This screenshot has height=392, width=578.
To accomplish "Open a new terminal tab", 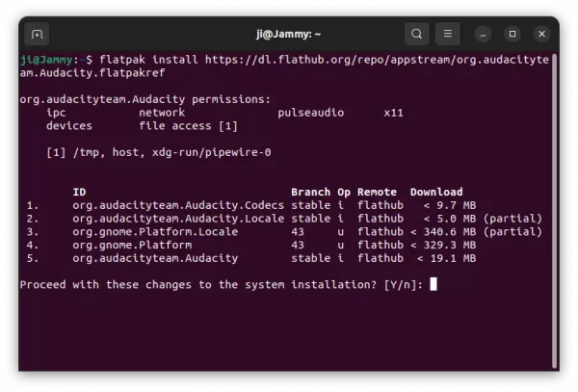I will pos(37,35).
